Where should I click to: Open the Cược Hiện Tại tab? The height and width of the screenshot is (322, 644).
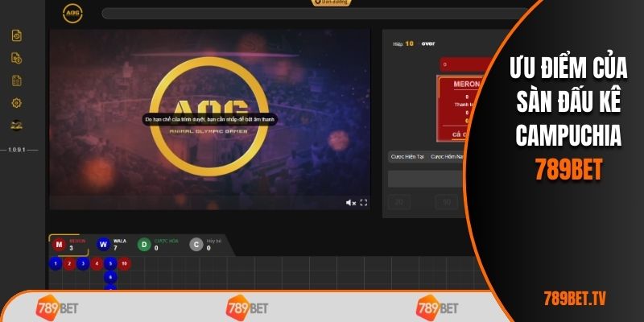(x=407, y=157)
